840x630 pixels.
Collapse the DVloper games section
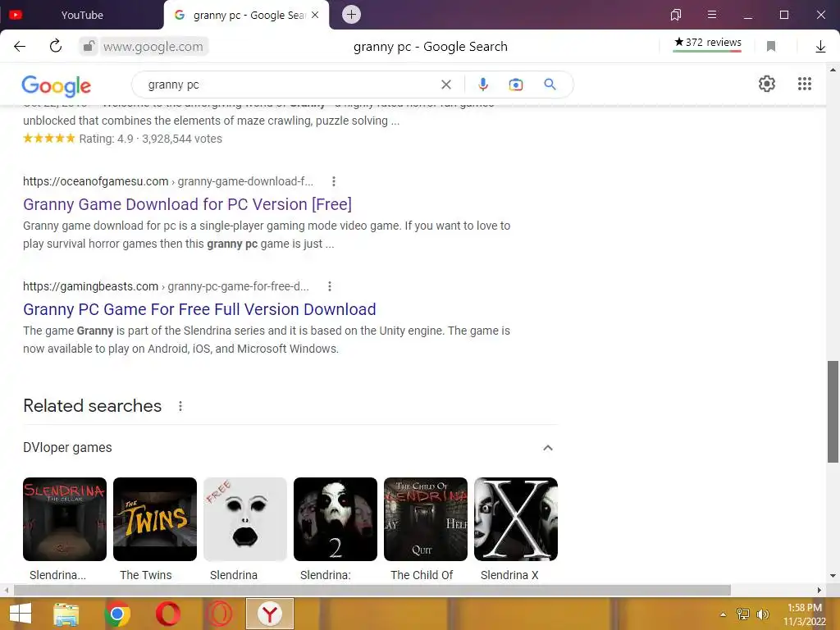(547, 448)
